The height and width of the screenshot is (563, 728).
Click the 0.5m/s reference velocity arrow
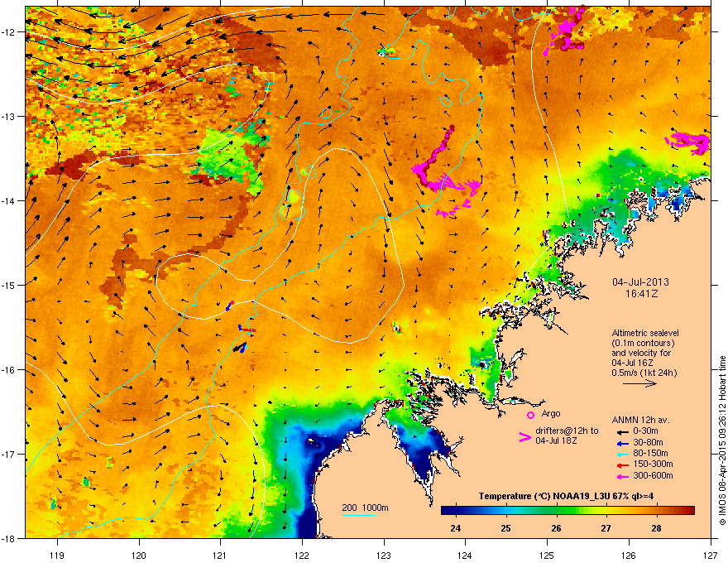639,383
